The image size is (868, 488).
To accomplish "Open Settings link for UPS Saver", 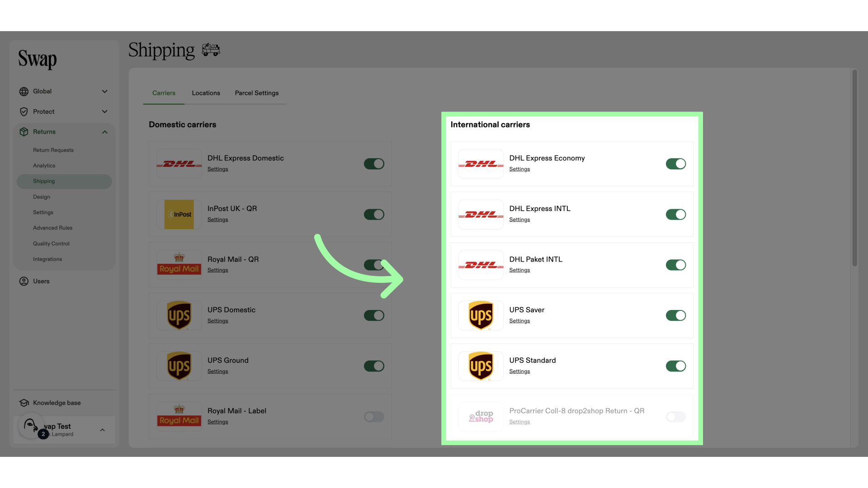I will tap(519, 321).
